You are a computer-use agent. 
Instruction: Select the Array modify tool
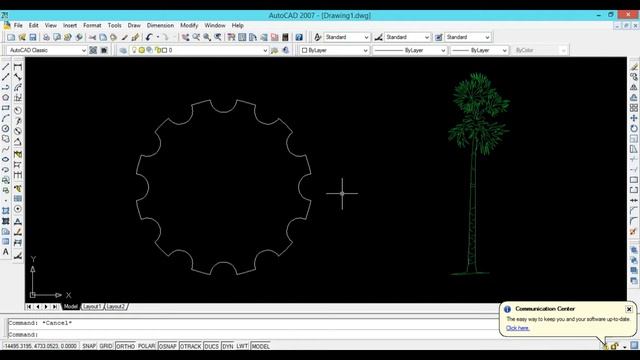(x=634, y=108)
